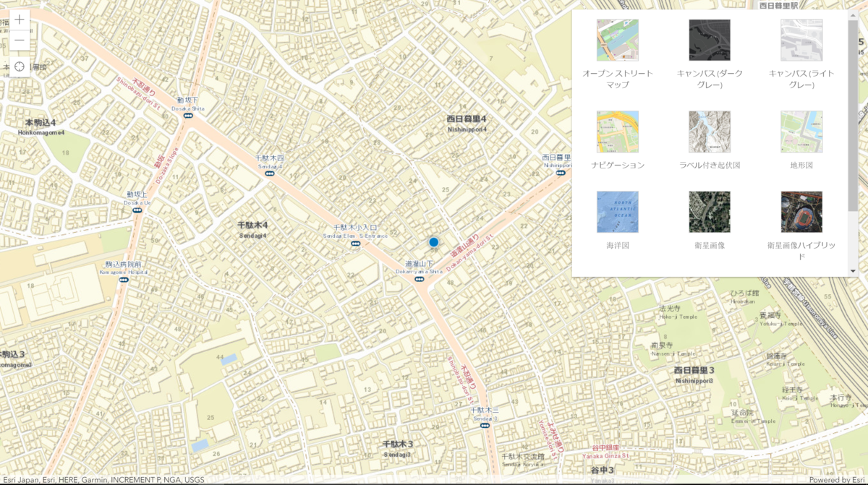Switch to the 地形図 basemap
The height and width of the screenshot is (485, 868).
(801, 132)
